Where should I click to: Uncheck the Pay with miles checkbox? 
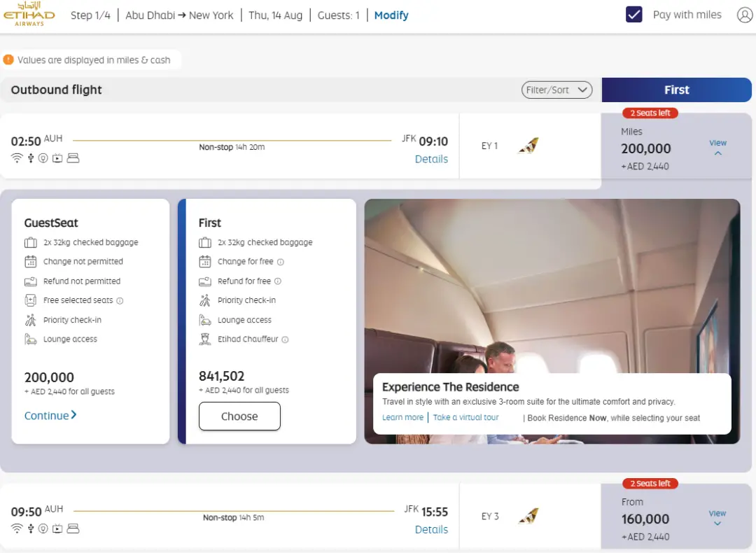(633, 15)
